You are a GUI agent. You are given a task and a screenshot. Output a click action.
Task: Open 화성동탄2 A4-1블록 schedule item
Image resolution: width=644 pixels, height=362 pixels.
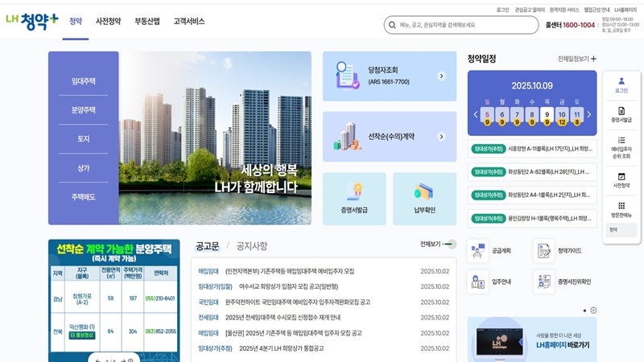click(x=532, y=195)
